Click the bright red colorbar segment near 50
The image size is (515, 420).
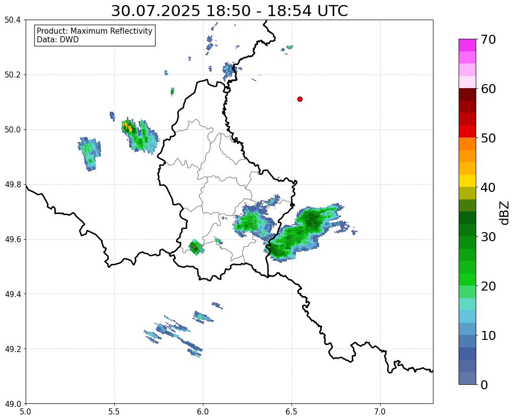(x=467, y=131)
